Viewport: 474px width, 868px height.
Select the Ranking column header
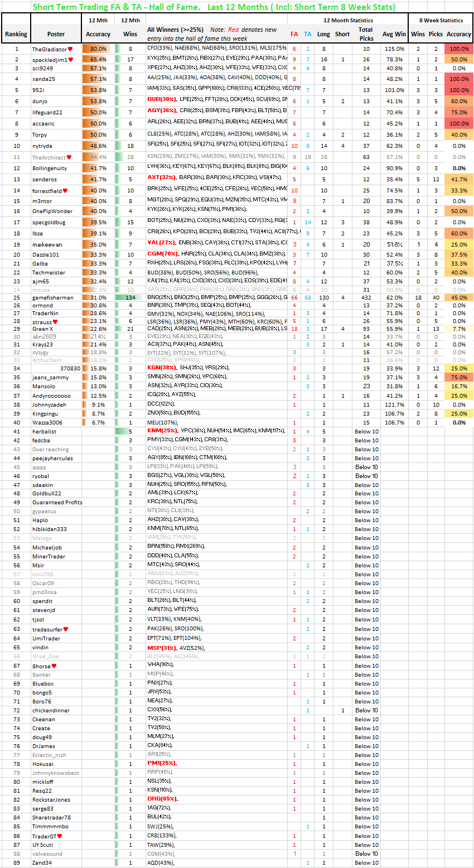click(16, 34)
